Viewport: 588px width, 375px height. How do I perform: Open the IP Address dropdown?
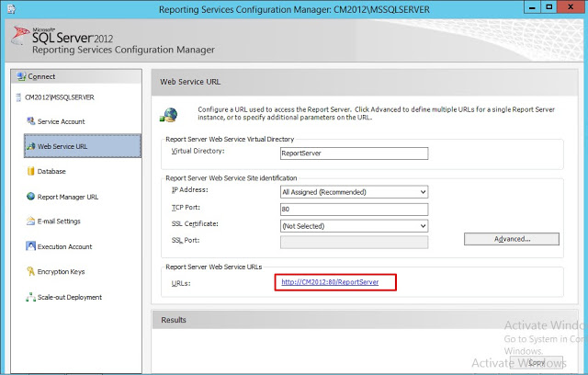tap(354, 192)
